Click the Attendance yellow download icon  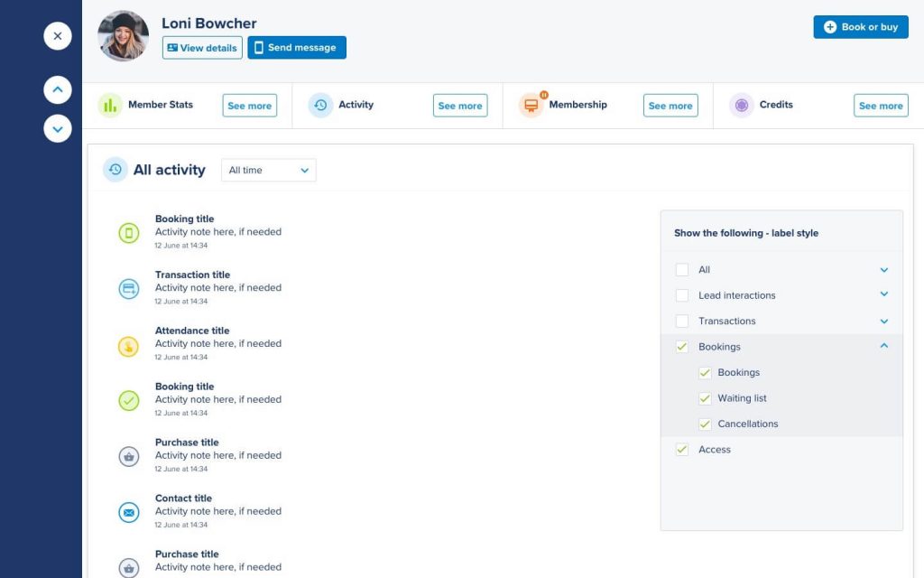pyautogui.click(x=127, y=344)
